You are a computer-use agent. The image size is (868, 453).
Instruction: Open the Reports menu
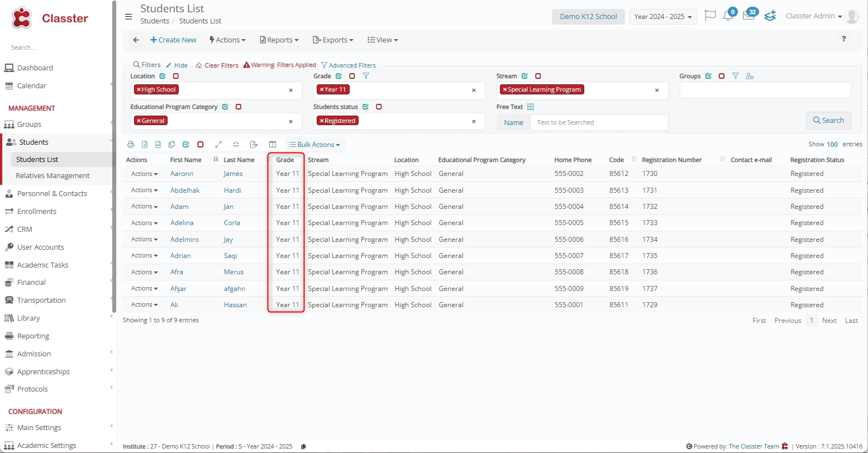(279, 40)
